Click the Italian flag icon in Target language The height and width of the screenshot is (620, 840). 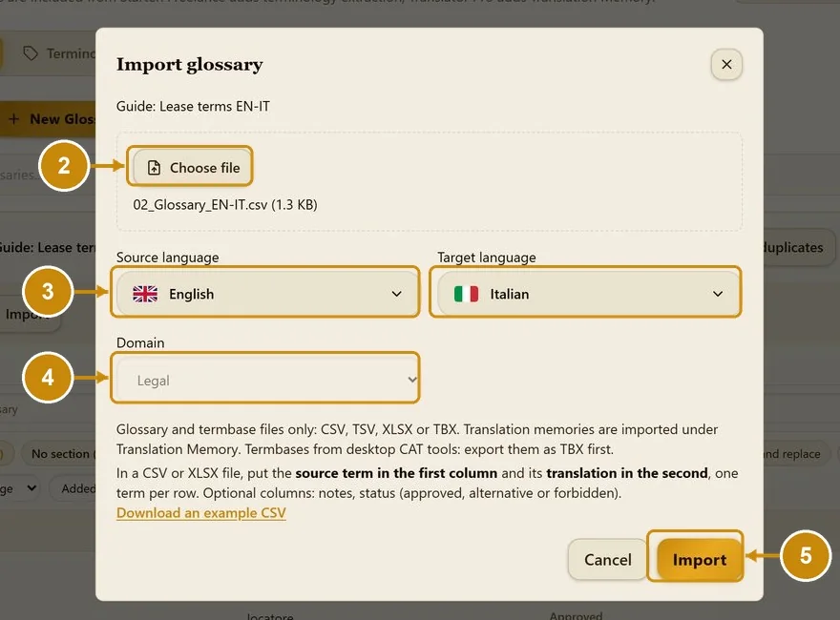coord(466,294)
